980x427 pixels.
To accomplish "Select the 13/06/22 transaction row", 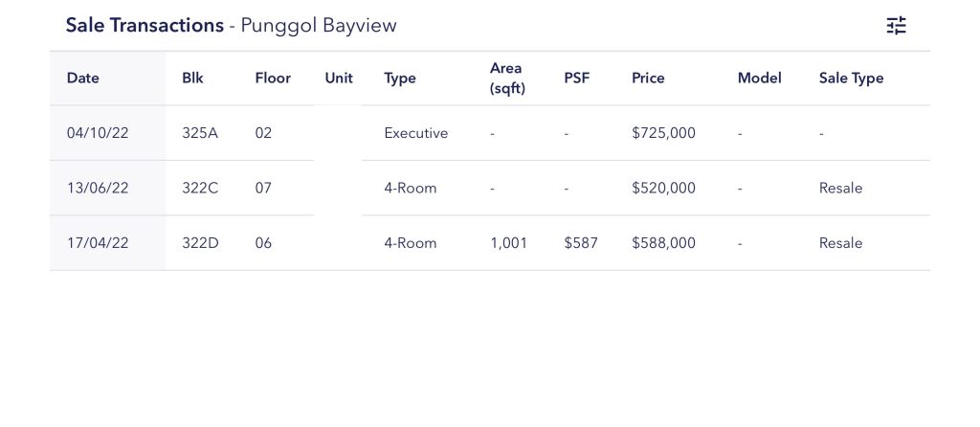I will (x=98, y=188).
